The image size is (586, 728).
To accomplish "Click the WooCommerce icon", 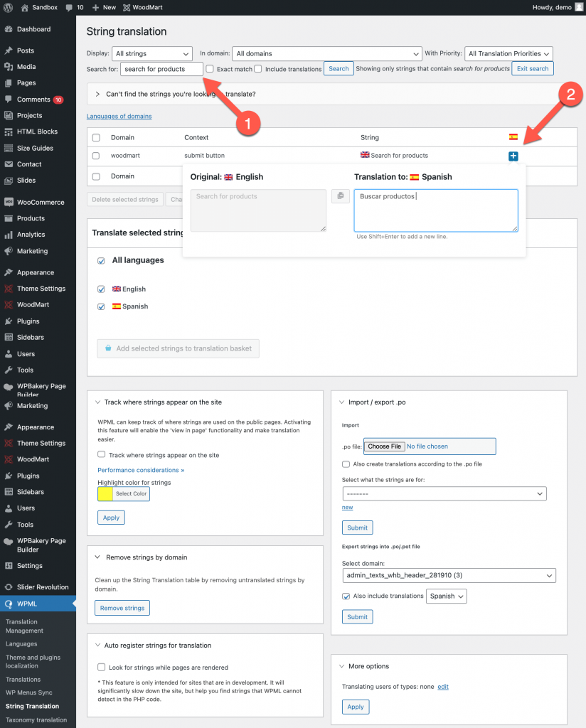I will [x=9, y=203].
